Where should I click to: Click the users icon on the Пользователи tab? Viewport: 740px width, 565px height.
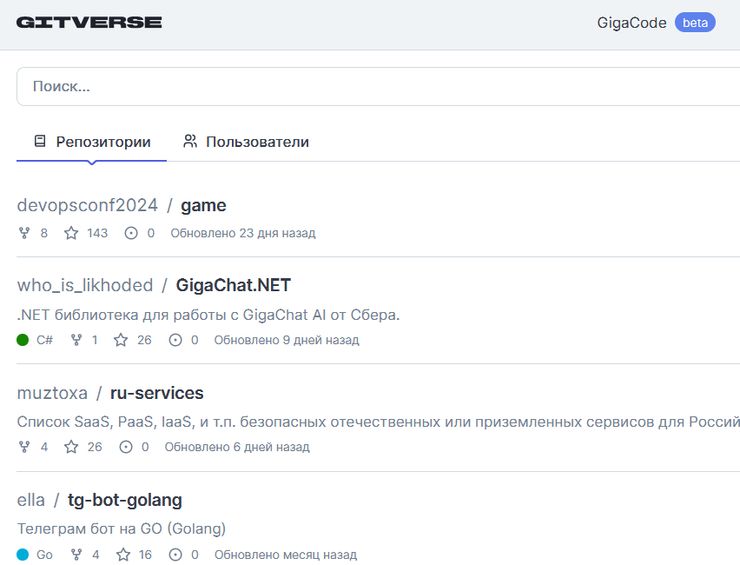point(190,141)
